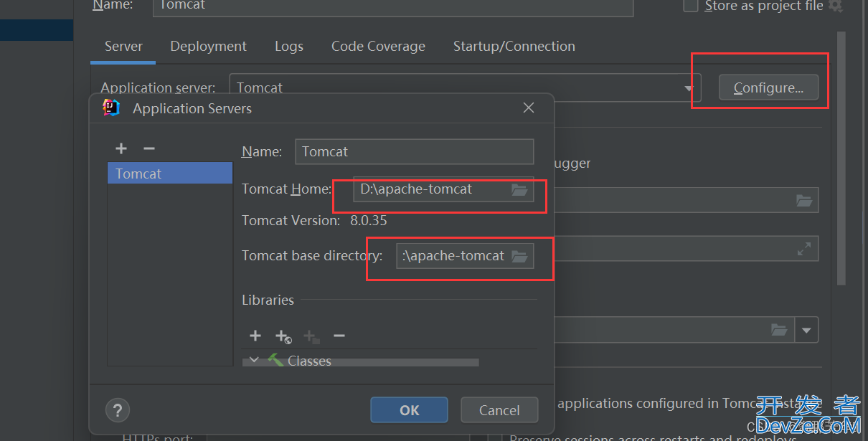This screenshot has height=441, width=868.
Task: Click the run configuration vertical scrollbar
Action: [841, 158]
